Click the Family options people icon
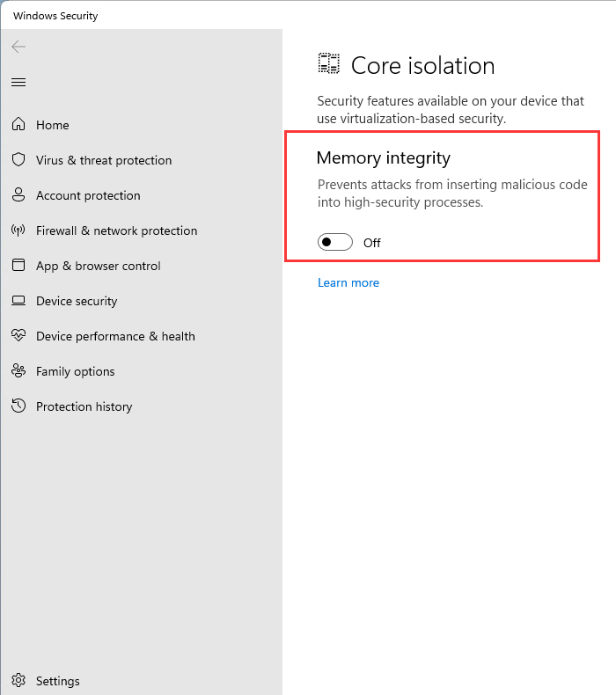 pos(18,370)
